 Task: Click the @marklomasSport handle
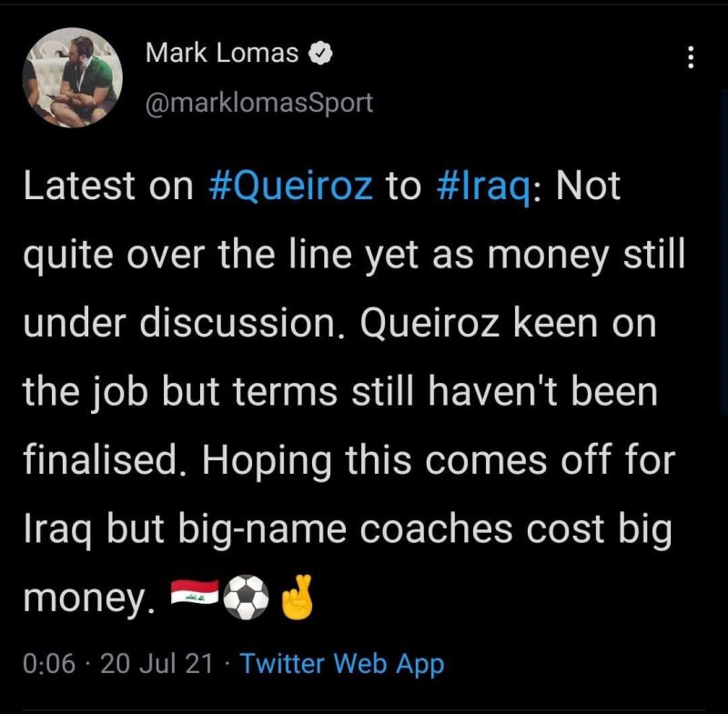coord(259,102)
